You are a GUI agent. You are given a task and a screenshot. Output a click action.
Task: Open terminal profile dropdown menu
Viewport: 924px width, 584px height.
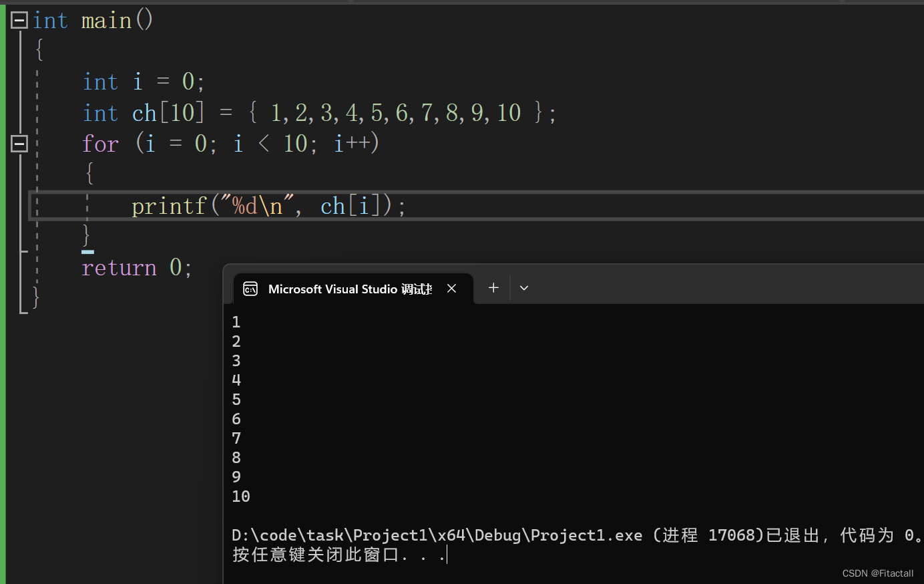tap(524, 288)
